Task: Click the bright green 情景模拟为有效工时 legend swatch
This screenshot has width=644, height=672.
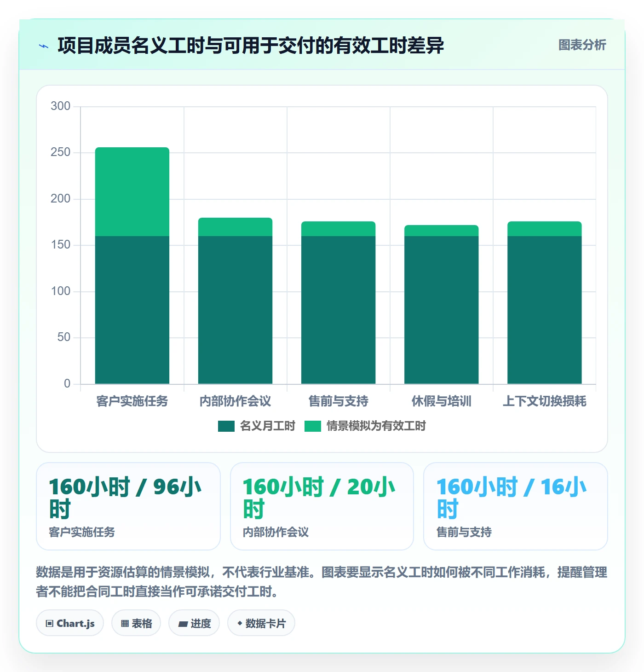Action: [x=313, y=426]
